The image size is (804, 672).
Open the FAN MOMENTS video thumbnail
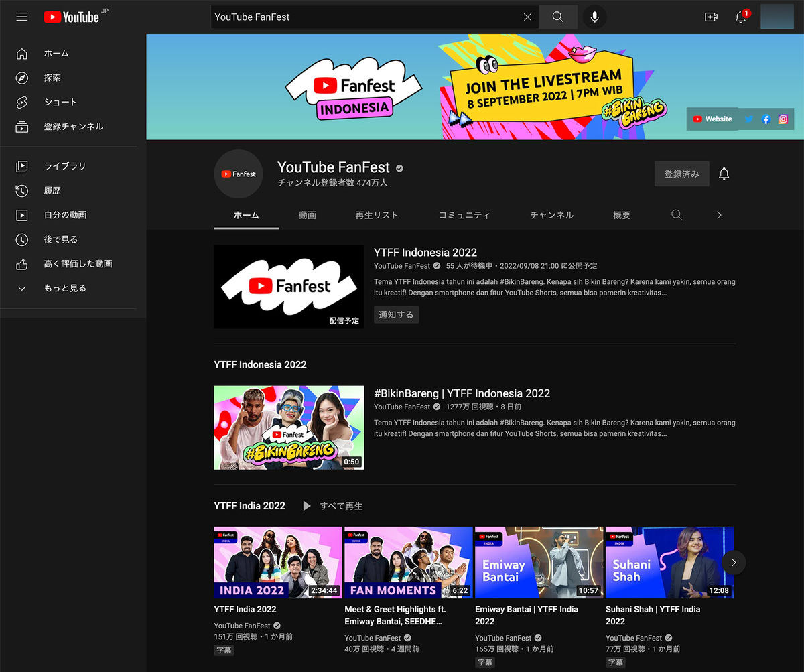point(408,562)
